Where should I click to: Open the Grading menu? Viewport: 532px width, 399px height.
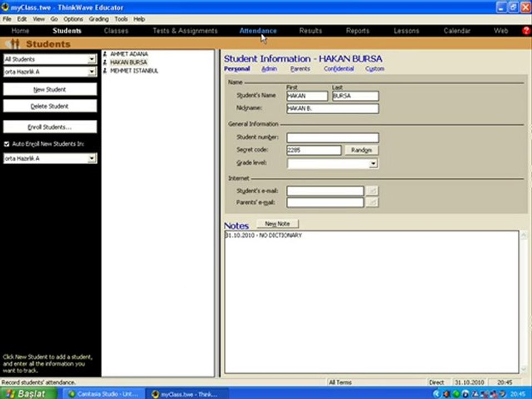click(99, 19)
